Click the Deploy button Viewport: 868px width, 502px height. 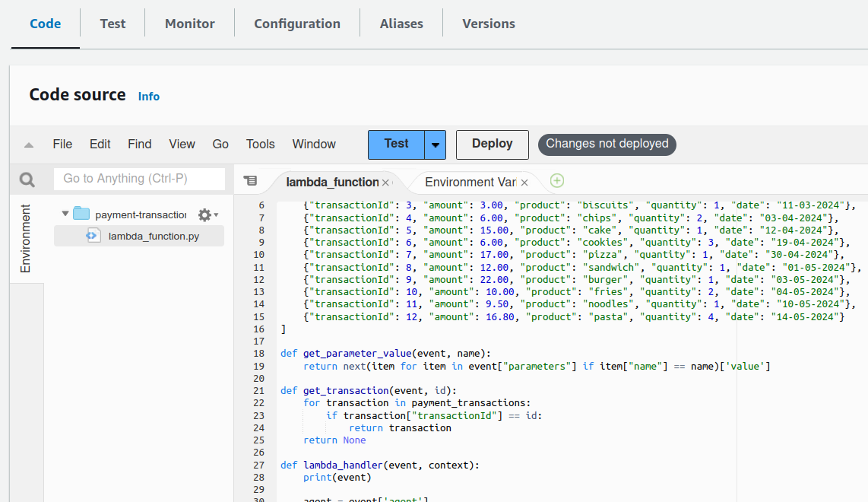[x=492, y=144]
